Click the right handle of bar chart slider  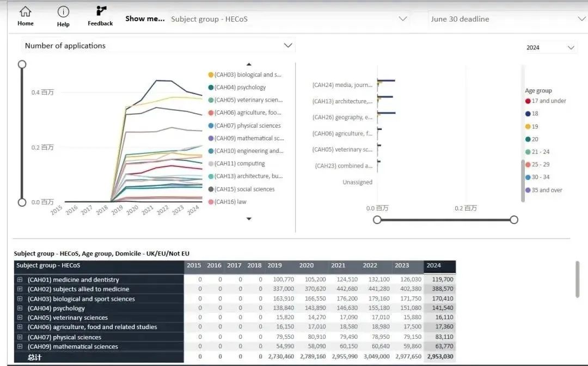[x=514, y=220]
